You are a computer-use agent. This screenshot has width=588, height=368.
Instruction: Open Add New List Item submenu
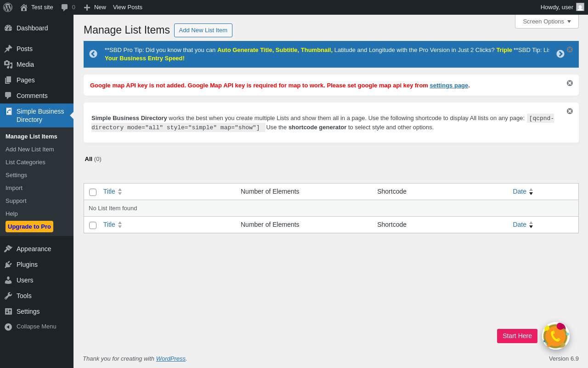click(30, 149)
